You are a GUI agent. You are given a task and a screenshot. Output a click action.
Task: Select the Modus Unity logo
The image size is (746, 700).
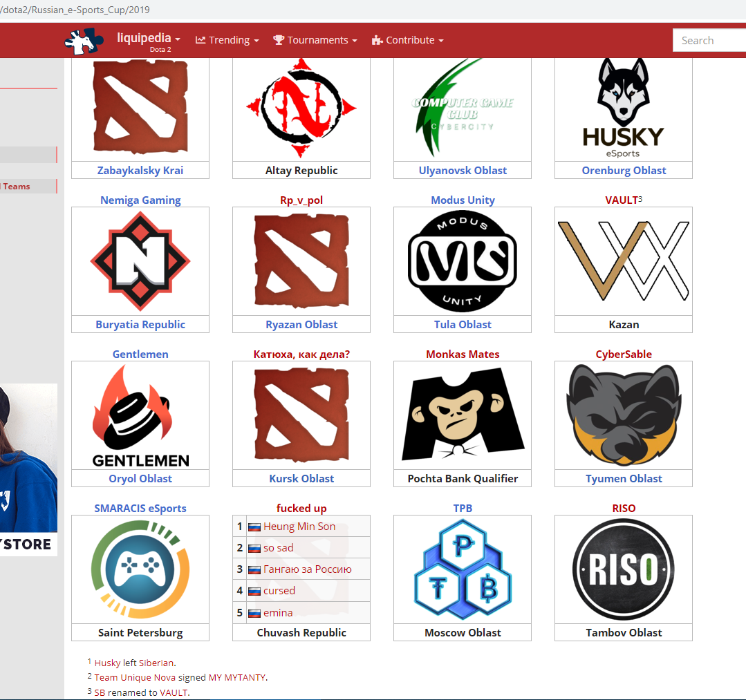tap(462, 261)
